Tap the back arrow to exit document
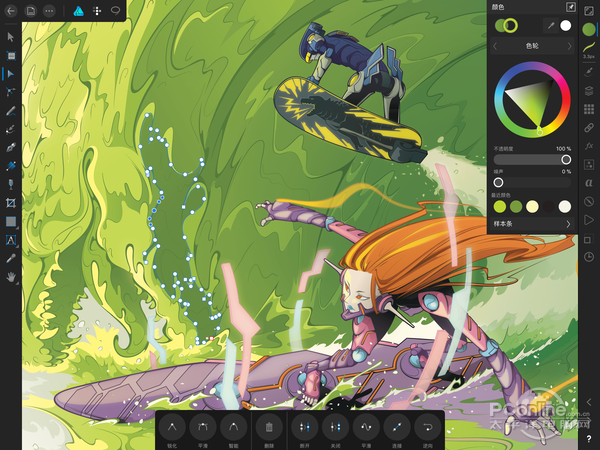 point(11,11)
